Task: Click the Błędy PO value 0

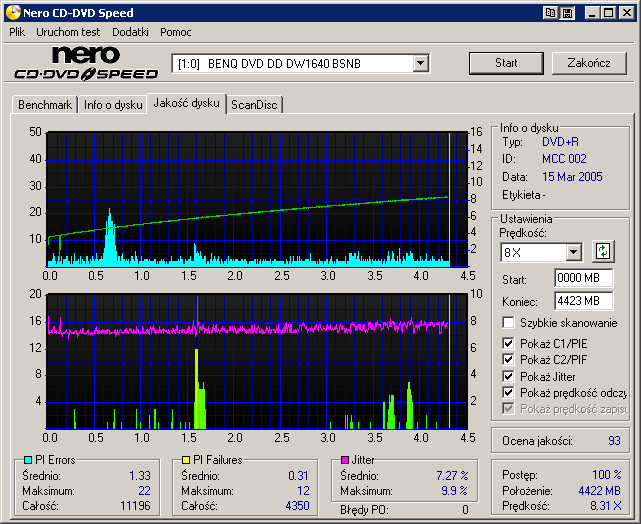Action: click(465, 510)
